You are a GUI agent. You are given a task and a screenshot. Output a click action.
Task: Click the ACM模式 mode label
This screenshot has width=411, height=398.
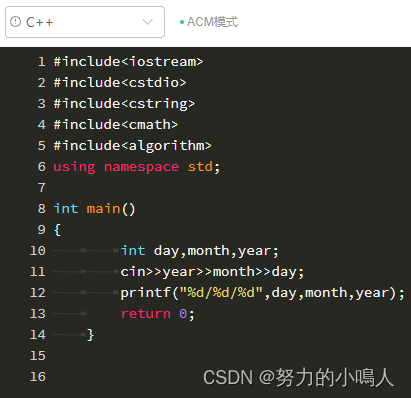212,22
